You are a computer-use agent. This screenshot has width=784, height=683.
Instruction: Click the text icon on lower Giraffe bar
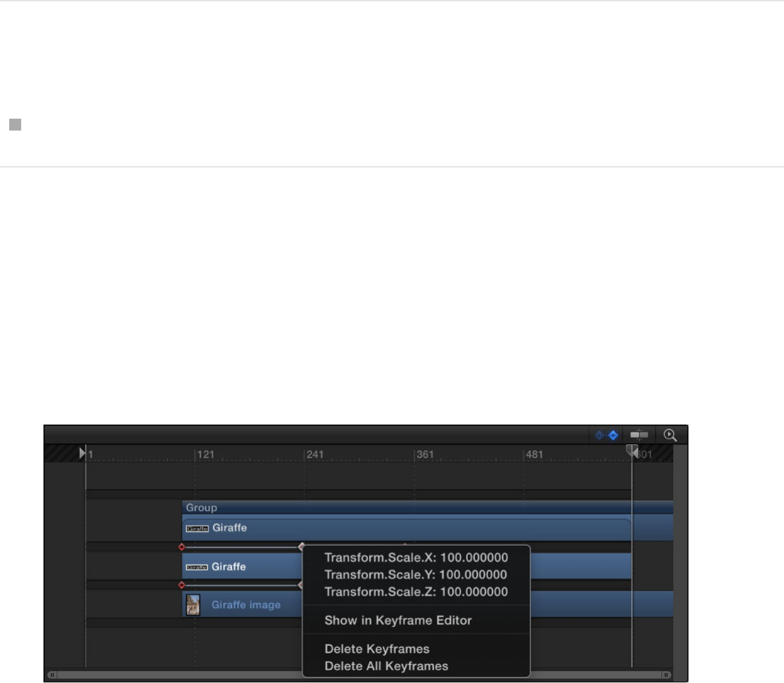tap(196, 567)
